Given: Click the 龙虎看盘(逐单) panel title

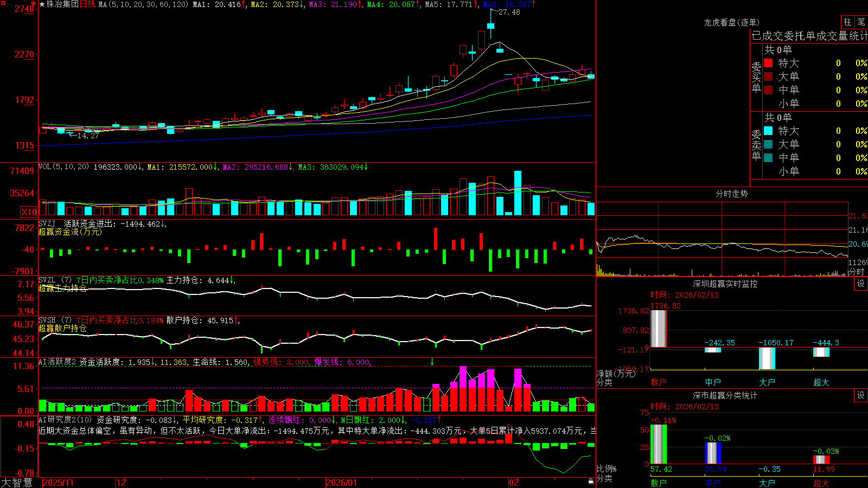Looking at the screenshot, I should coord(732,22).
